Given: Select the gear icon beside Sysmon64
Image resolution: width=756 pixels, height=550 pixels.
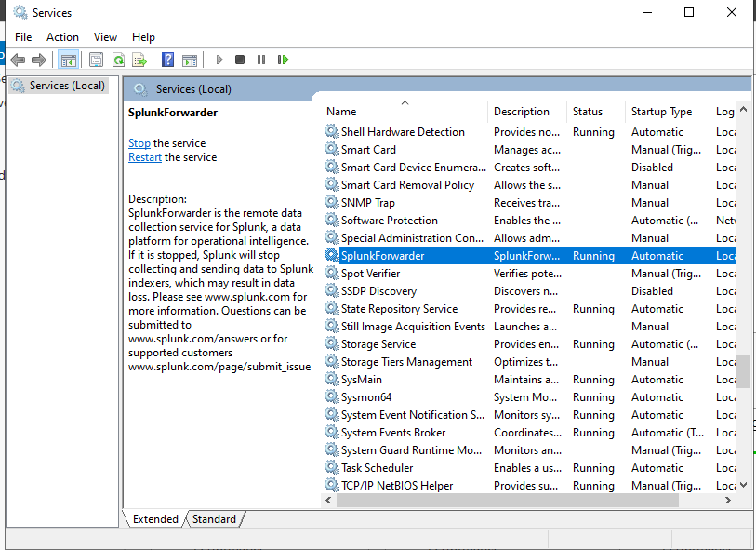Looking at the screenshot, I should [331, 396].
